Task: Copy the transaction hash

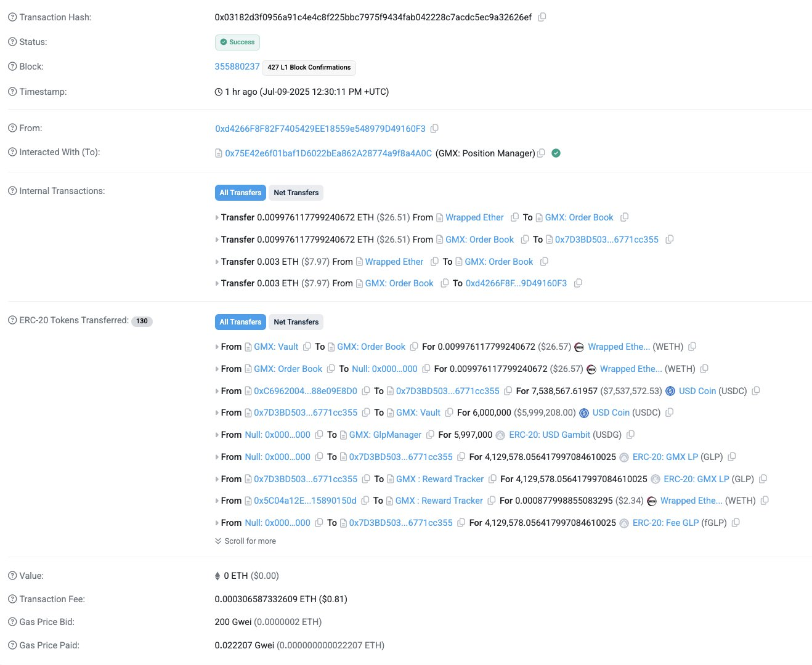Action: click(542, 17)
